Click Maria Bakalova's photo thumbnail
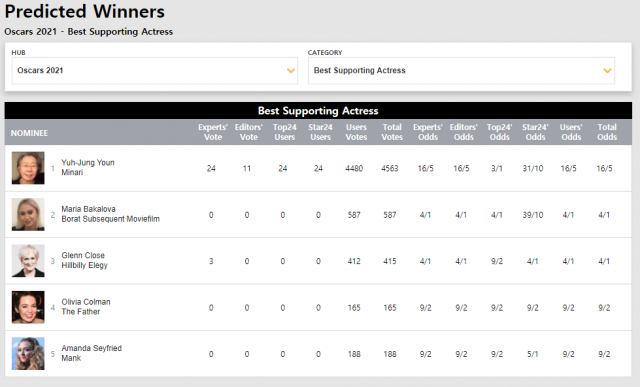This screenshot has height=387, width=640. point(28,214)
